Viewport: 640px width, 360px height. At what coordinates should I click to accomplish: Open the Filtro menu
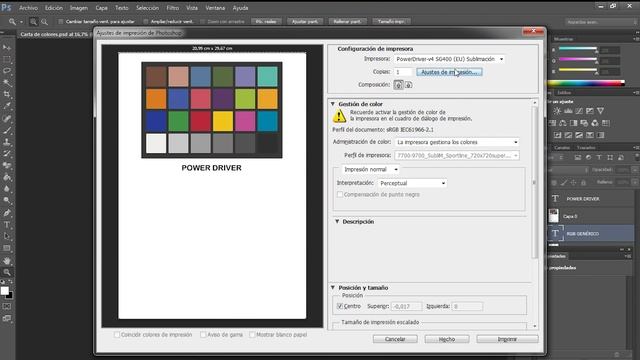173,8
